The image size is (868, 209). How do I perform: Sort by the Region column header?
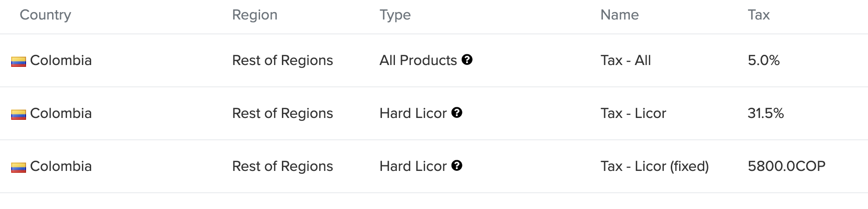point(254,15)
